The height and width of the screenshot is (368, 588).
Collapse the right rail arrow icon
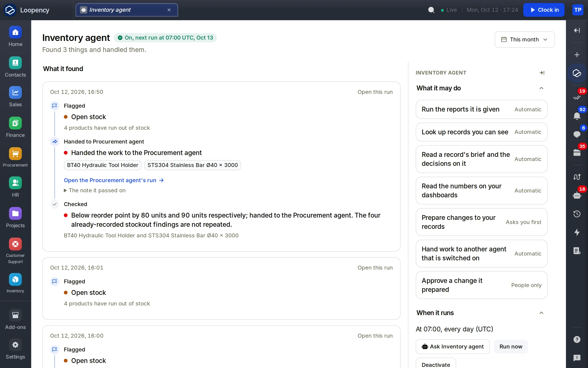(x=577, y=30)
